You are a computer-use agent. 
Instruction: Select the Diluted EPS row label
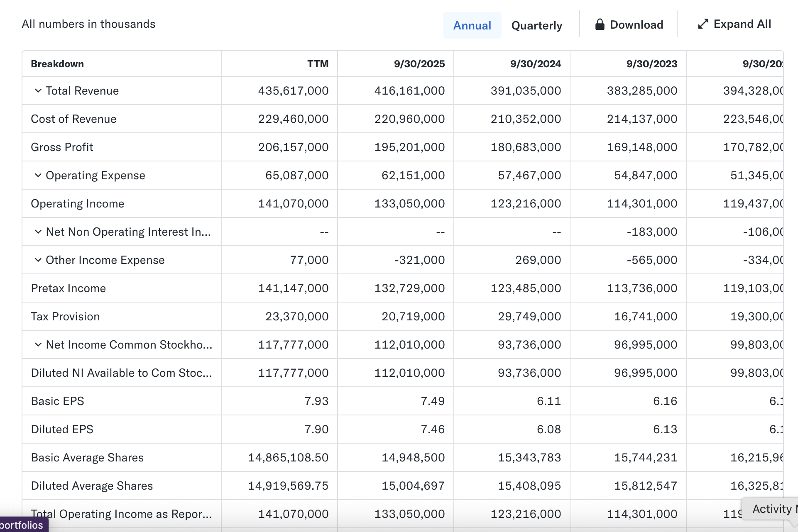click(62, 429)
